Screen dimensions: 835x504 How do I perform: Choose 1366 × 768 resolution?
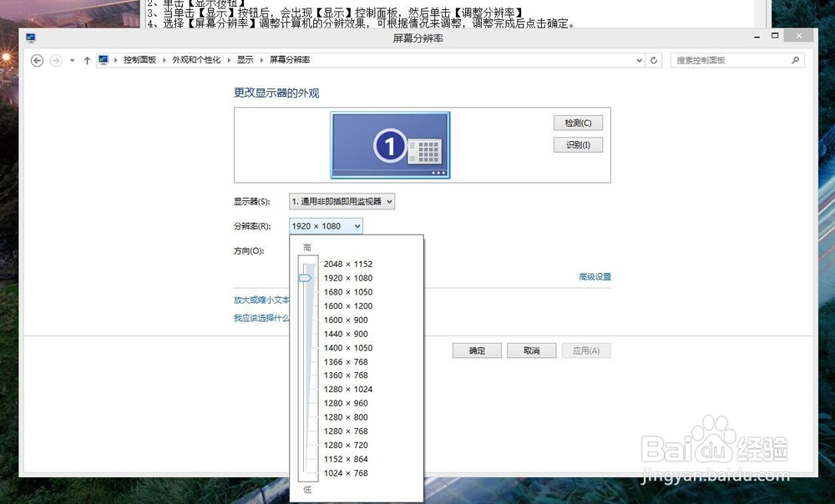point(346,362)
